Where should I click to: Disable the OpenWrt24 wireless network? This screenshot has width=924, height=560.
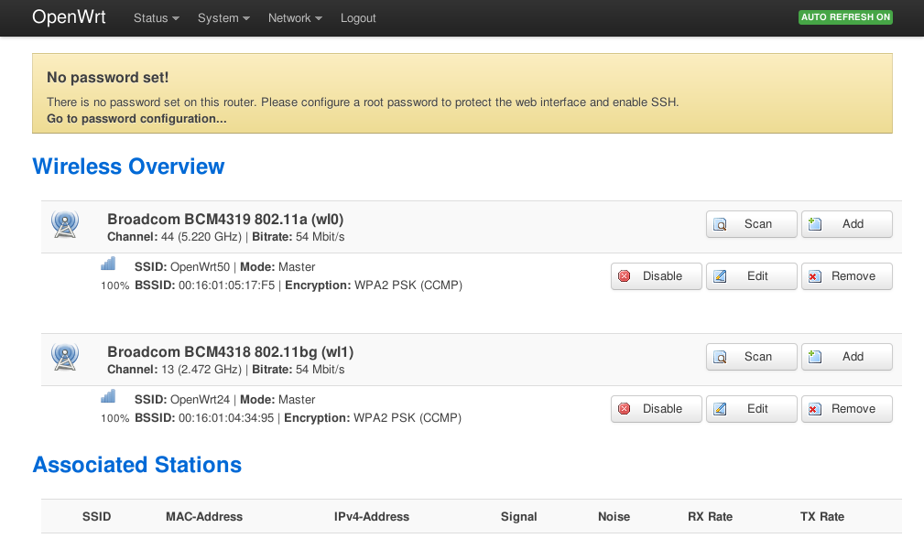point(656,409)
